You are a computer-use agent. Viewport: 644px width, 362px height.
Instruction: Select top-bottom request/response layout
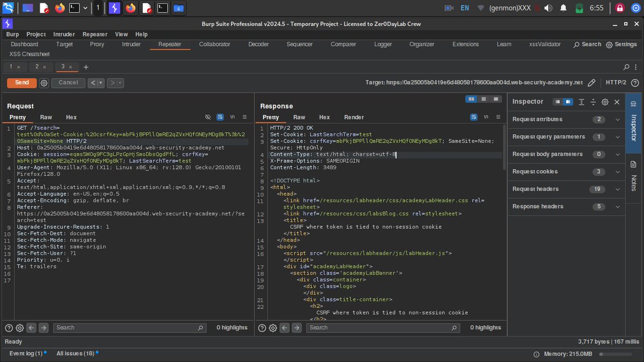[x=484, y=99]
